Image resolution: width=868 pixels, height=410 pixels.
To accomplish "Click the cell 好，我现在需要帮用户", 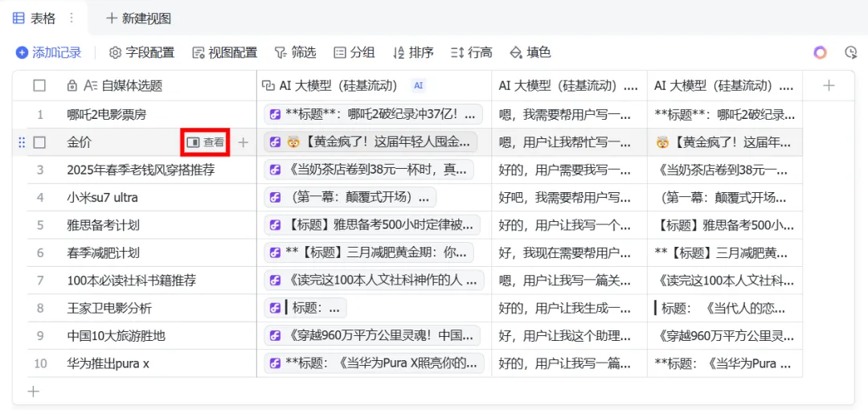I will click(x=569, y=253).
